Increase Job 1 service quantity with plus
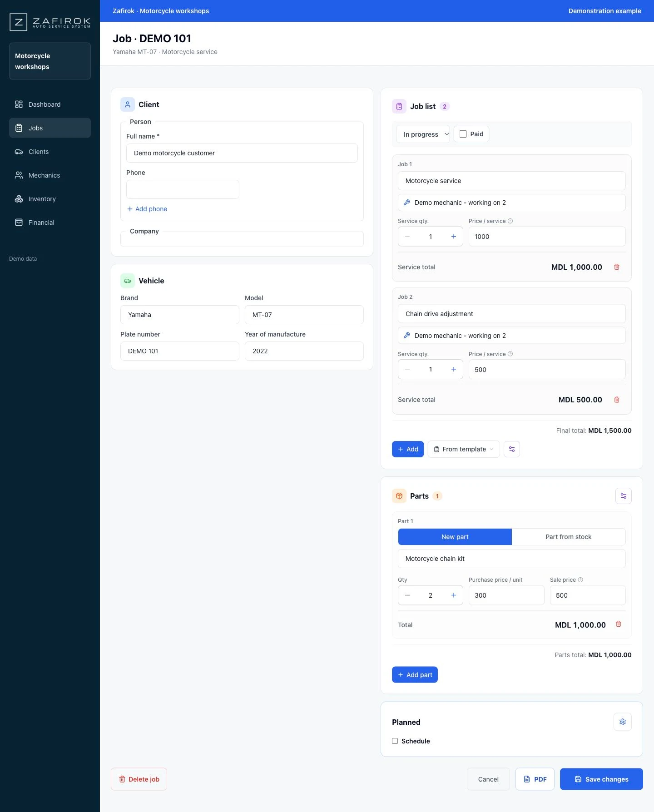The height and width of the screenshot is (812, 654). (454, 237)
